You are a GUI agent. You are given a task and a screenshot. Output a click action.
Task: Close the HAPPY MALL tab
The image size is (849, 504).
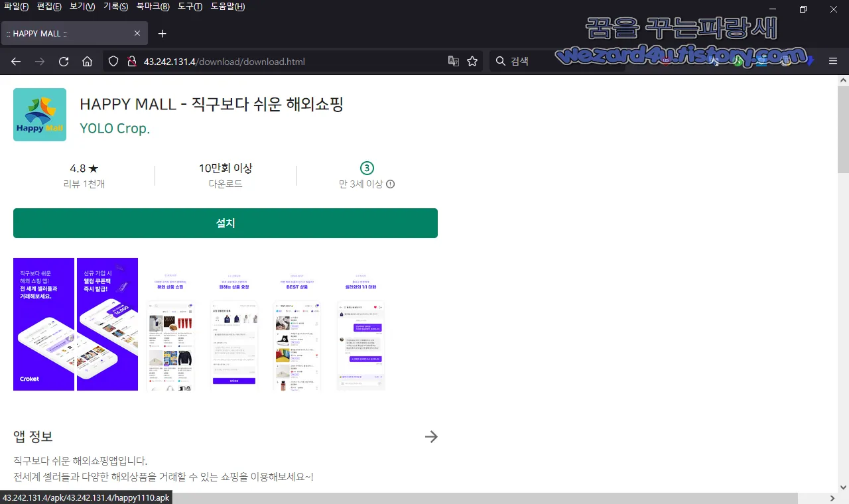coord(137,33)
